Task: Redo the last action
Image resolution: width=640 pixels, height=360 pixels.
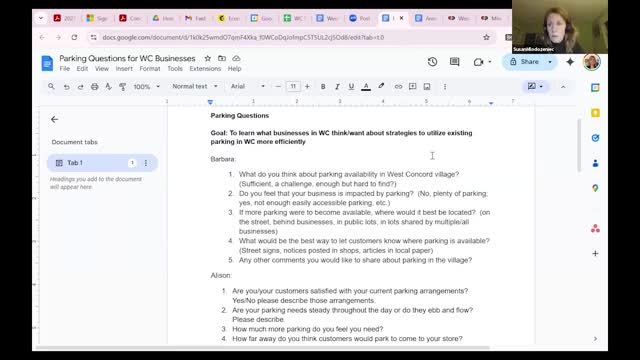Action: (x=80, y=87)
